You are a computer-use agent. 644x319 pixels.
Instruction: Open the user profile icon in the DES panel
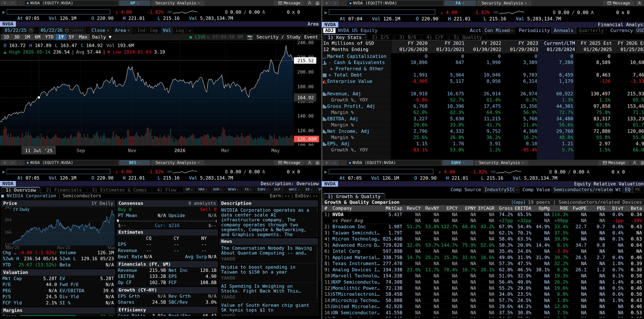[309, 163]
